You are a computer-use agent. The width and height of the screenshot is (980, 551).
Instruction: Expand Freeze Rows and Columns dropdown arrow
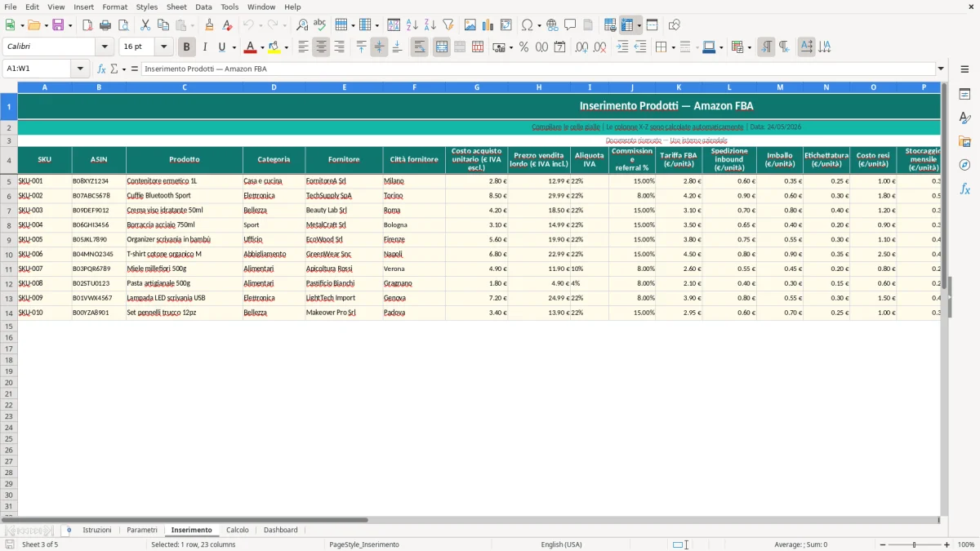639,26
